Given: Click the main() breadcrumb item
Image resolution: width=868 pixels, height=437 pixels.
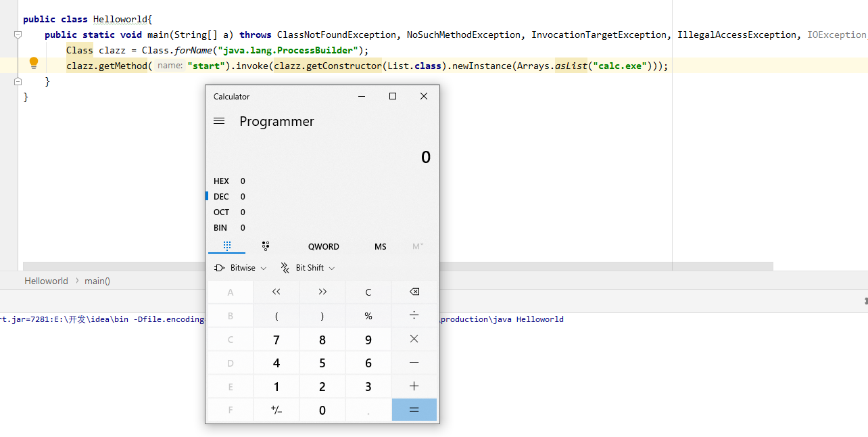Looking at the screenshot, I should pos(97,281).
